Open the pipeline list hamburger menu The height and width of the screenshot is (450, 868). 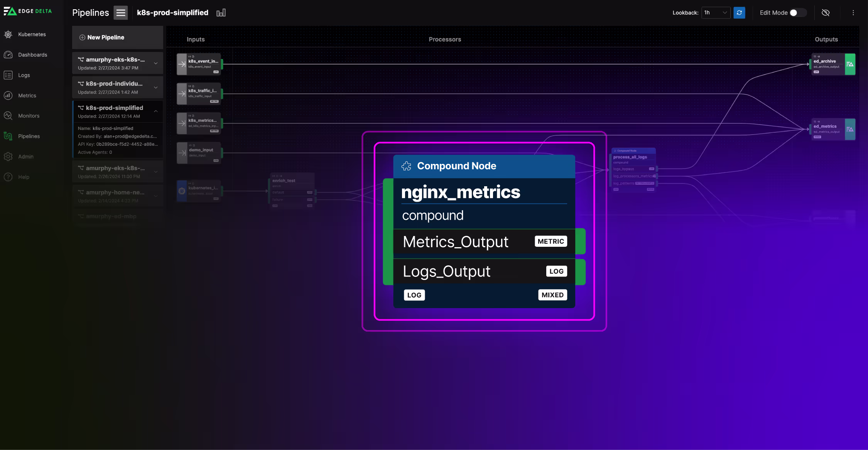click(x=120, y=12)
